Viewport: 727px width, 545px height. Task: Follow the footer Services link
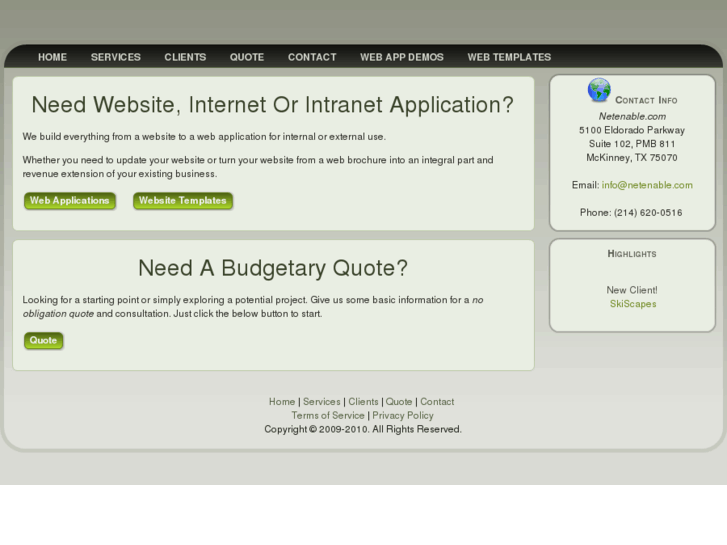(x=322, y=402)
